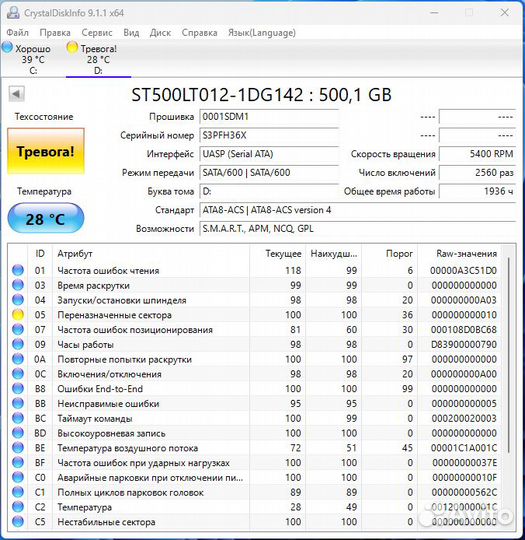Click the yellow health icon for drive D:
Screen dimensions: 525x540
[x=72, y=47]
